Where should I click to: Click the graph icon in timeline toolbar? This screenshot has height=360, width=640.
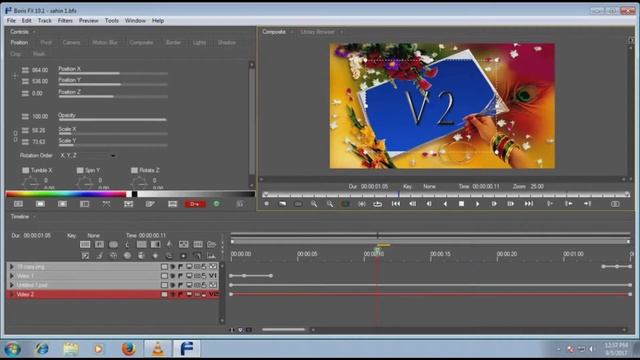[x=211, y=256]
